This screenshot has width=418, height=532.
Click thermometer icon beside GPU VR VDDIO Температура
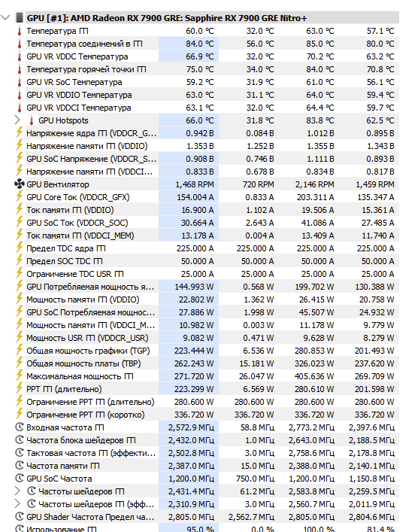click(x=20, y=95)
